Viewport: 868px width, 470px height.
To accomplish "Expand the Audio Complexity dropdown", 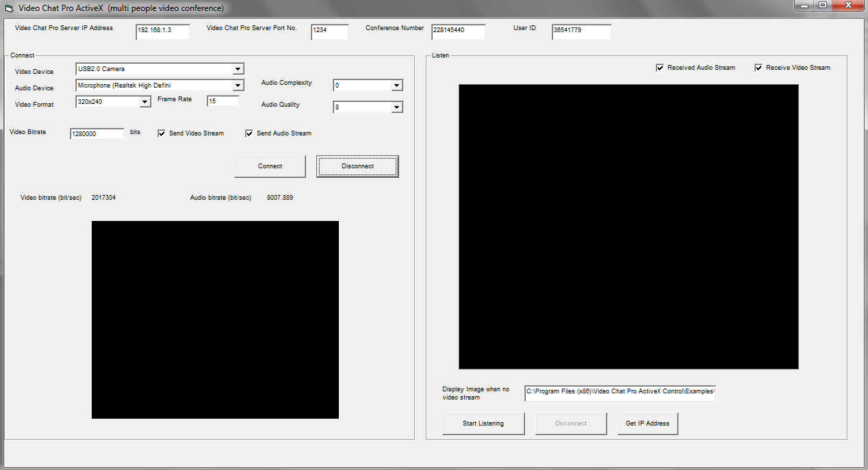I will (396, 86).
